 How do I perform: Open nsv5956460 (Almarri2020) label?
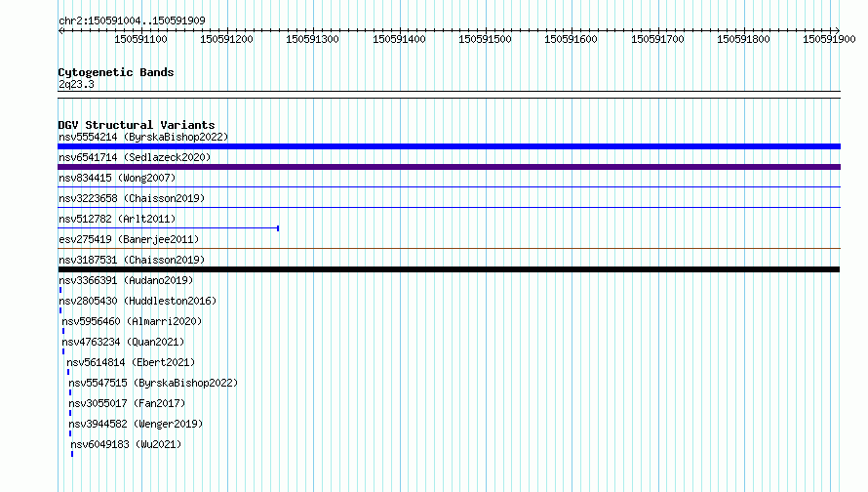coord(132,321)
